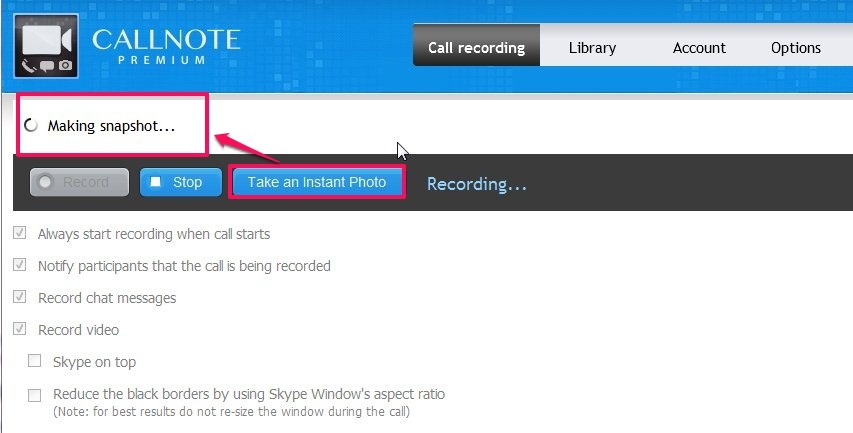853x433 pixels.
Task: Enable Reduce the black borders option
Action: tap(34, 395)
